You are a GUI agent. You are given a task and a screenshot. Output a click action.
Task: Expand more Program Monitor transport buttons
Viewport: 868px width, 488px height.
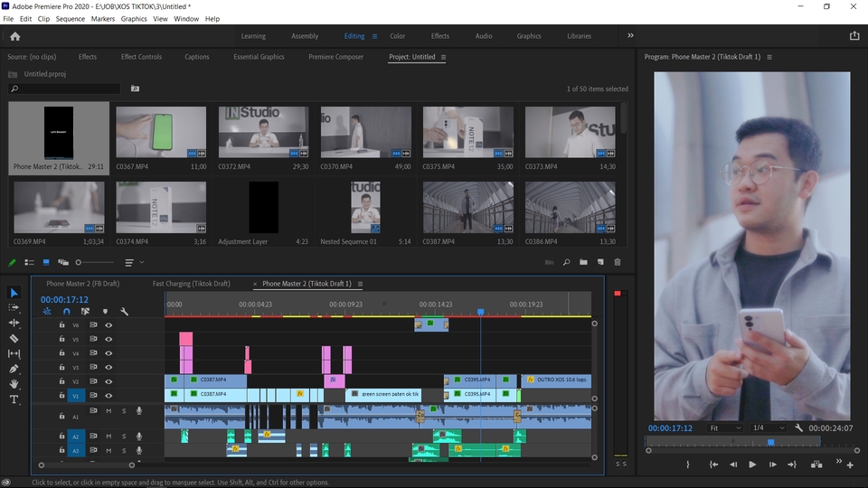839,461
